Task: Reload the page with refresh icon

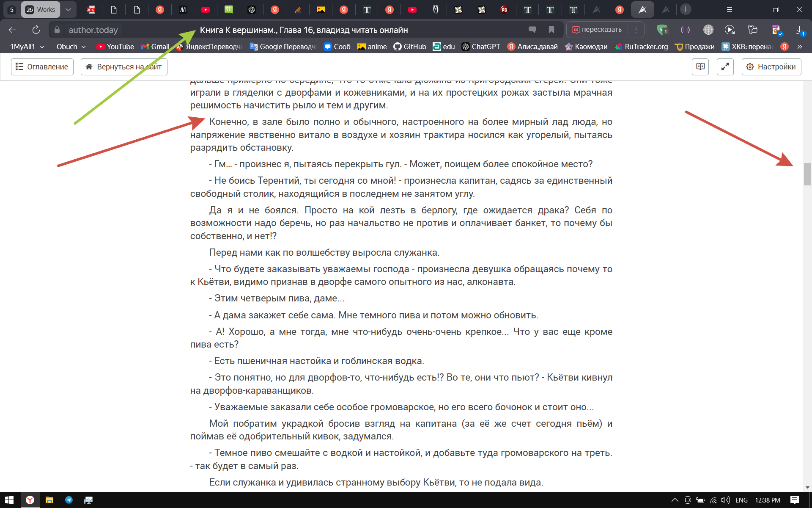Action: click(36, 30)
